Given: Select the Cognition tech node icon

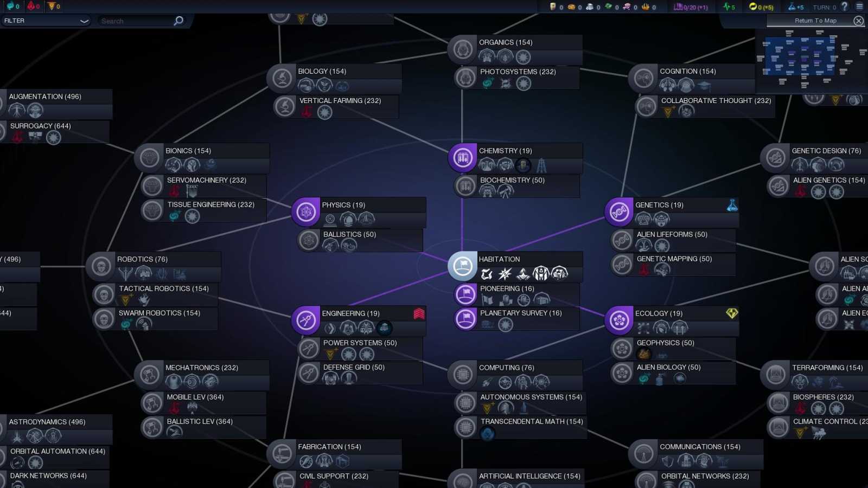Looking at the screenshot, I should click(643, 79).
